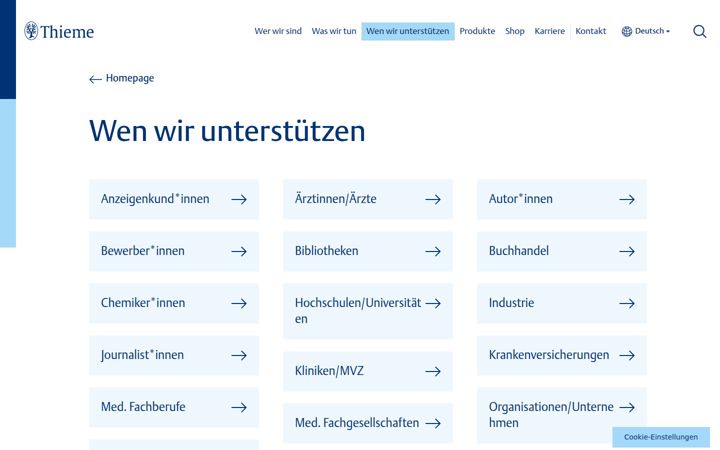Click the globe language icon
Image resolution: width=720 pixels, height=450 pixels.
pyautogui.click(x=627, y=31)
